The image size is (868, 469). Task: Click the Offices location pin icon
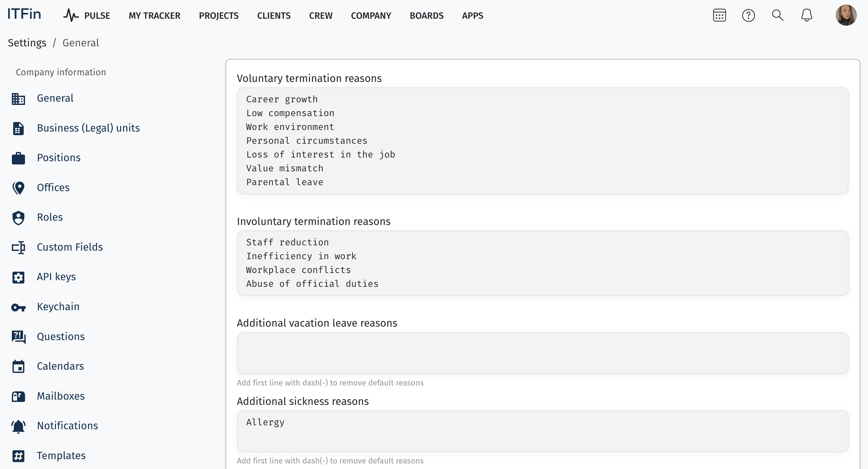pos(18,188)
